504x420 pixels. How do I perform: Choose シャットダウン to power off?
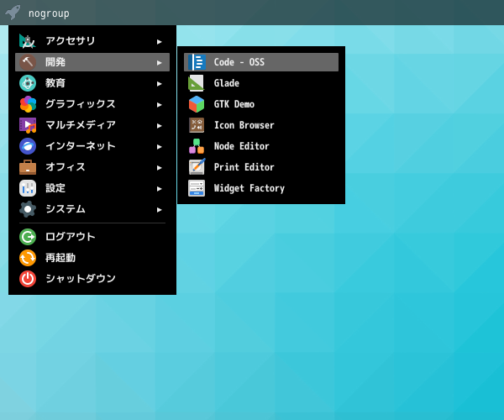92,279
